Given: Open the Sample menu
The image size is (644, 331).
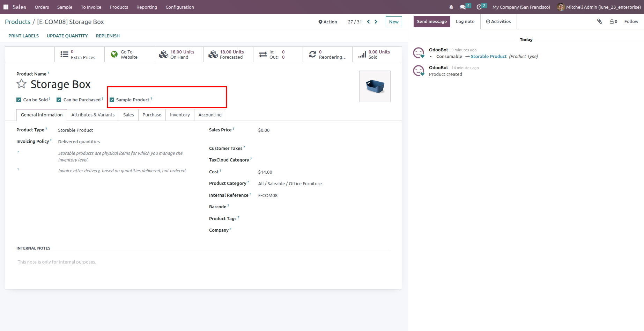Looking at the screenshot, I should (65, 7).
